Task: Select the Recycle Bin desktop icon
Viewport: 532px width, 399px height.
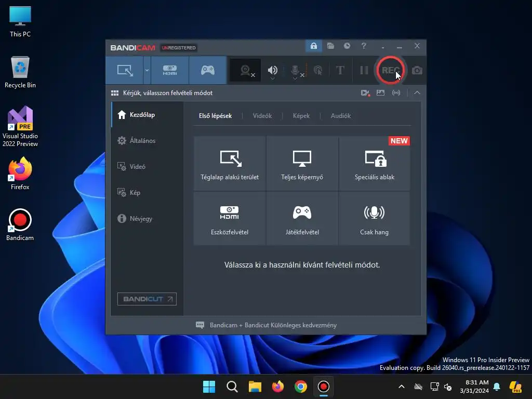Action: point(20,72)
